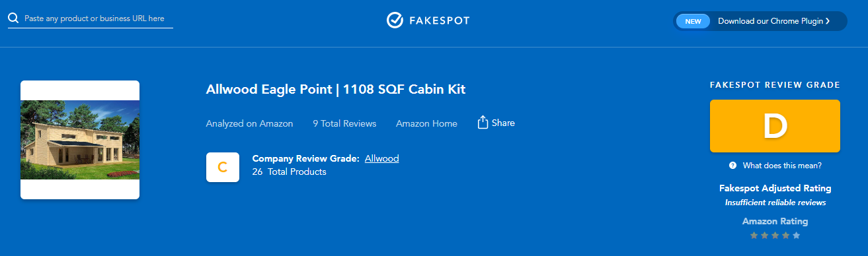Screen dimensions: 868x256
Task: Click the magnifying glass search icon
Action: pyautogui.click(x=13, y=18)
